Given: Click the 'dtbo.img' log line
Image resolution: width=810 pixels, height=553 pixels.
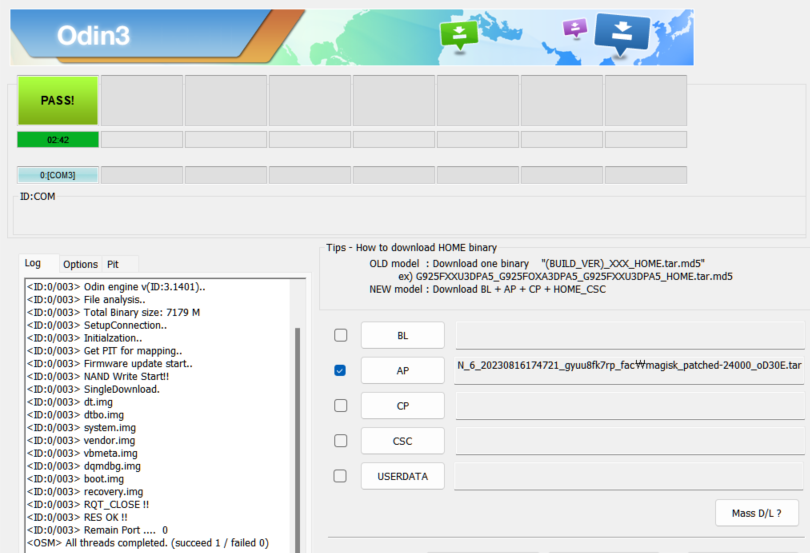Looking at the screenshot, I should pos(75,414).
